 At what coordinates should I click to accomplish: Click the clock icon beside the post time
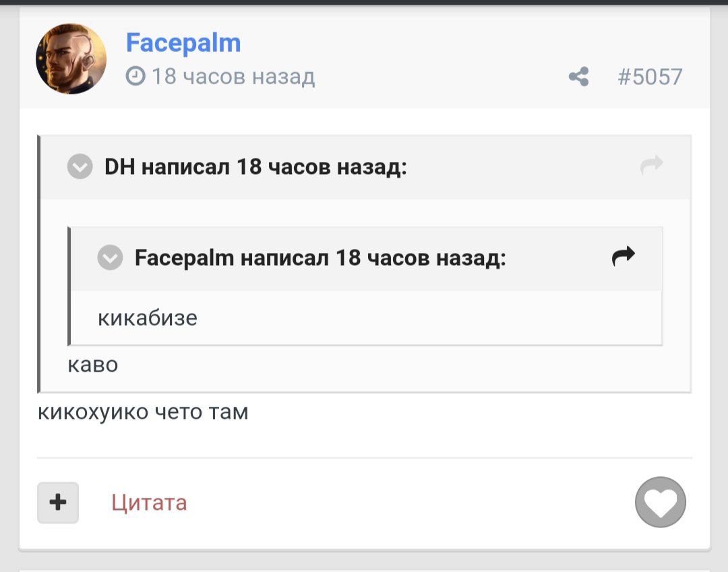point(135,76)
